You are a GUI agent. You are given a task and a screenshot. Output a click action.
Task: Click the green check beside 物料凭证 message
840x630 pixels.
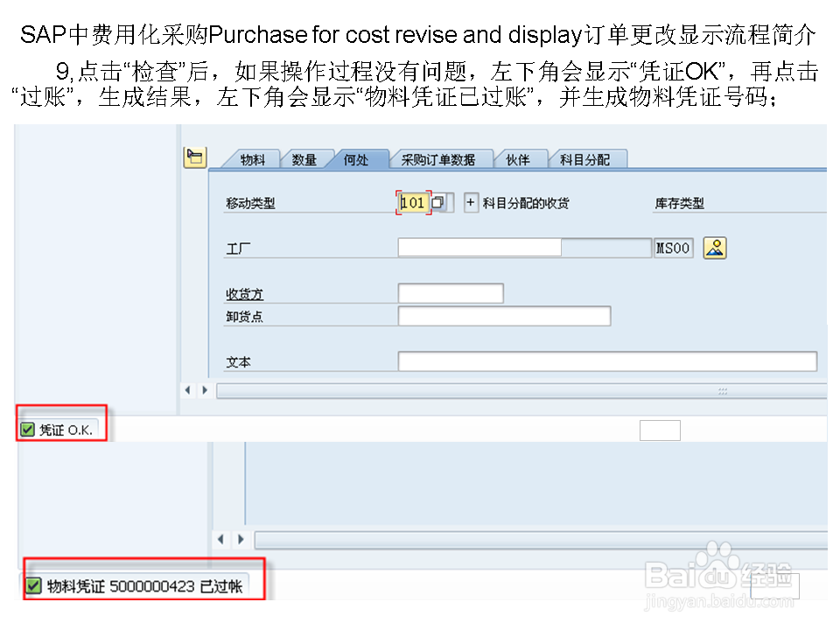33,585
